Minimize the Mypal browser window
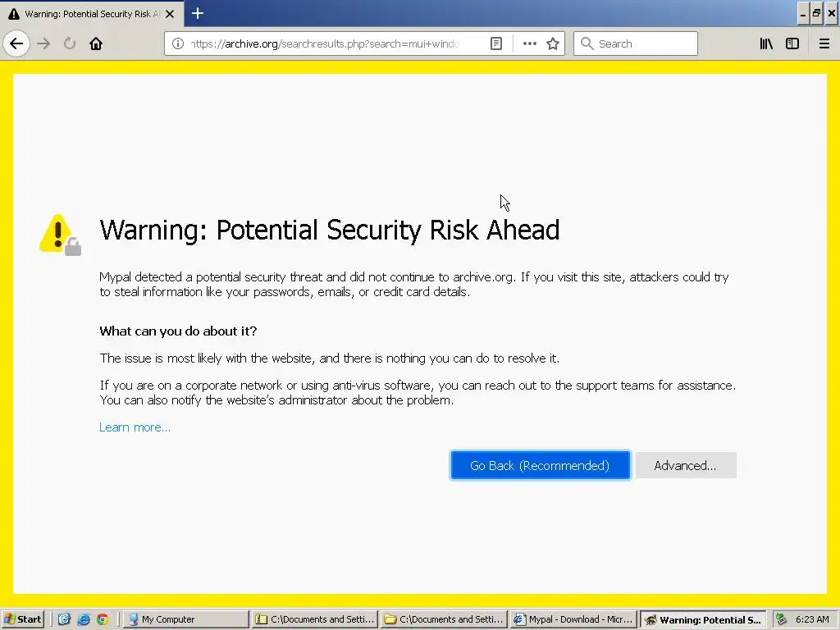Viewport: 840px width, 630px height. [x=802, y=13]
